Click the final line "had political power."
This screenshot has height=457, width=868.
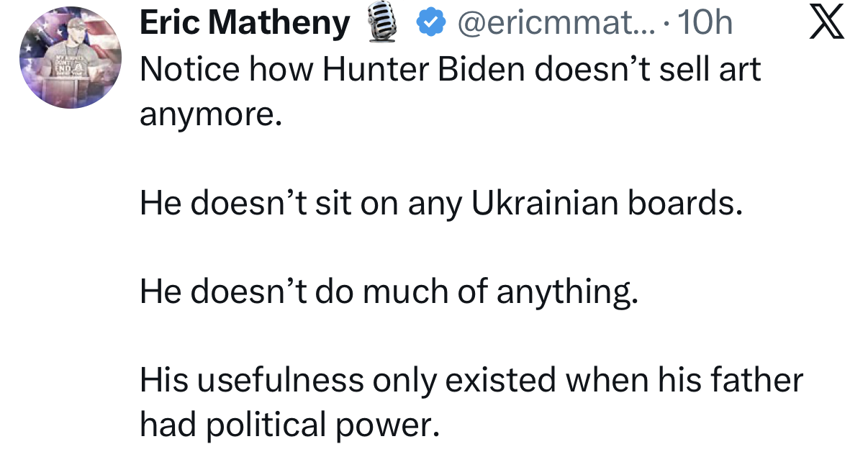point(289,425)
